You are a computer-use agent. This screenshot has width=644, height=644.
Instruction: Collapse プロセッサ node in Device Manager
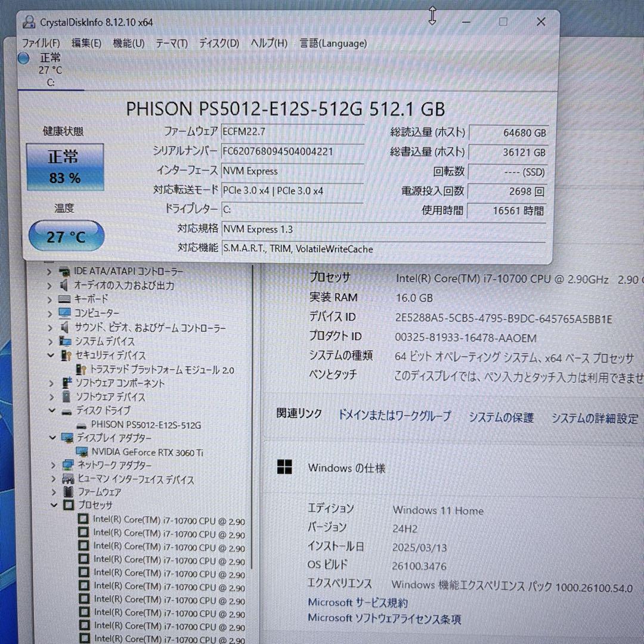pos(54,505)
